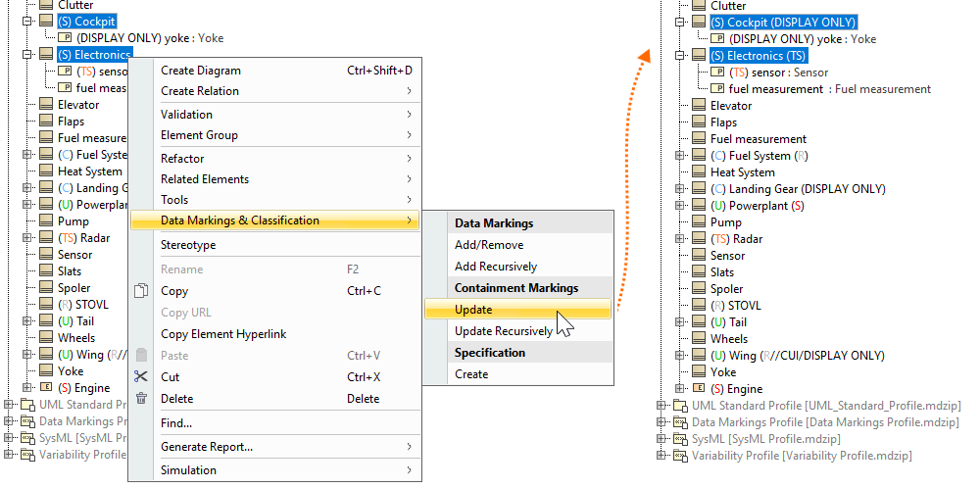Click the Variability Profile icon in left tree

point(27,455)
